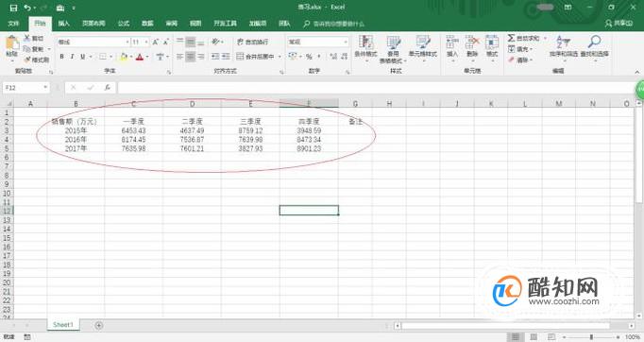The width and height of the screenshot is (644, 342).
Task: Click the Paste clipboard icon
Action: pyautogui.click(x=12, y=43)
